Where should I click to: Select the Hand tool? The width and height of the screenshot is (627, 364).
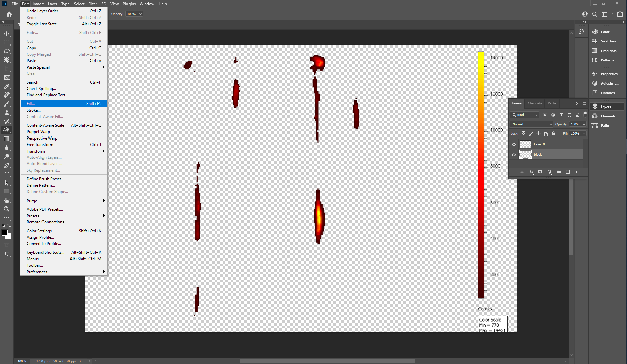point(7,200)
